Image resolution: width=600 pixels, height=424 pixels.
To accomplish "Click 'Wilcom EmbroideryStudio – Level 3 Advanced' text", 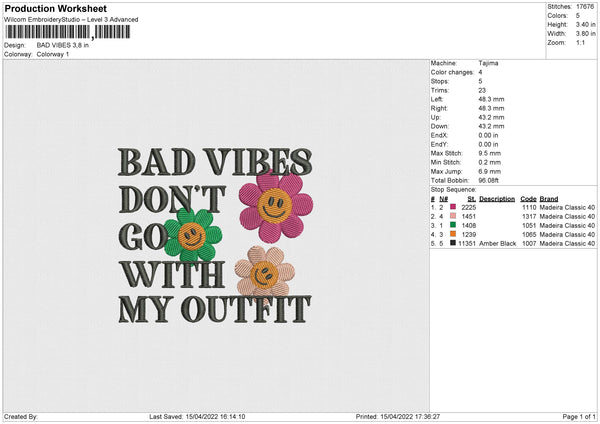I will coord(71,20).
